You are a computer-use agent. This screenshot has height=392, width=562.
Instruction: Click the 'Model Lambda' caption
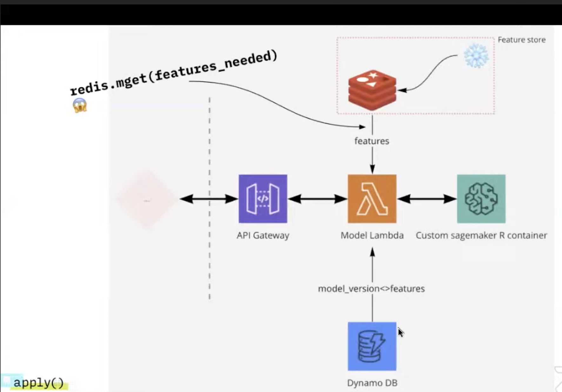click(x=372, y=235)
